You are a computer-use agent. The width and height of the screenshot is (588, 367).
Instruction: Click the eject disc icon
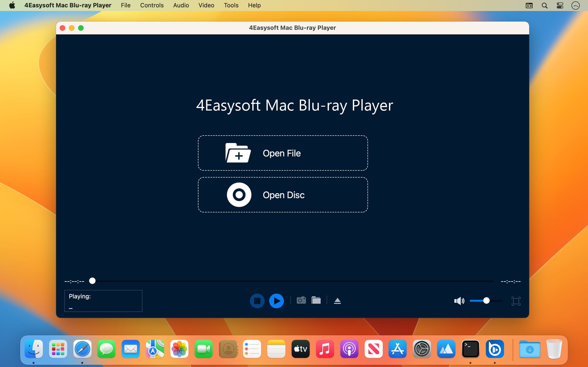point(337,301)
